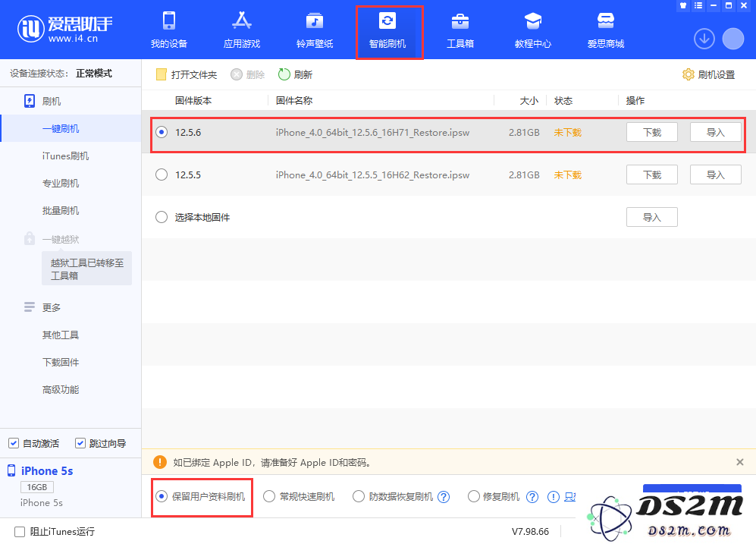Open 铃声壁纸 section
The height and width of the screenshot is (544, 756).
click(315, 30)
